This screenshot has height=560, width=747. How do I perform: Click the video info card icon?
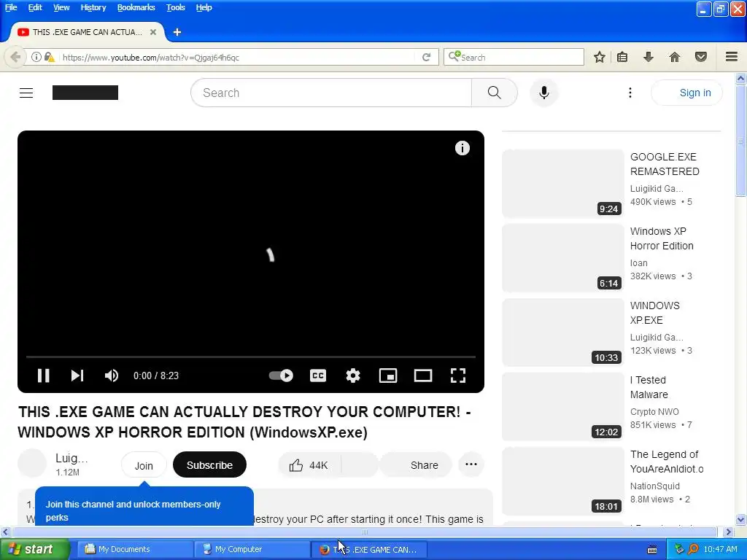coord(462,148)
